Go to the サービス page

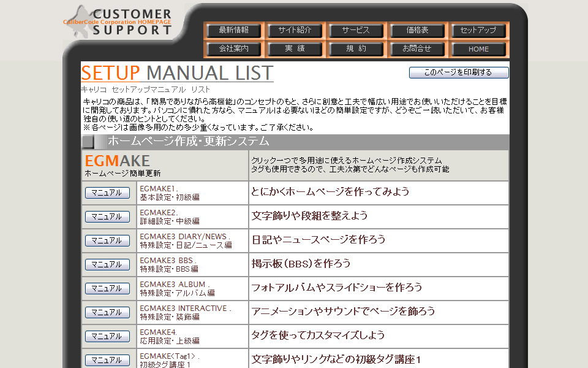pos(356,31)
